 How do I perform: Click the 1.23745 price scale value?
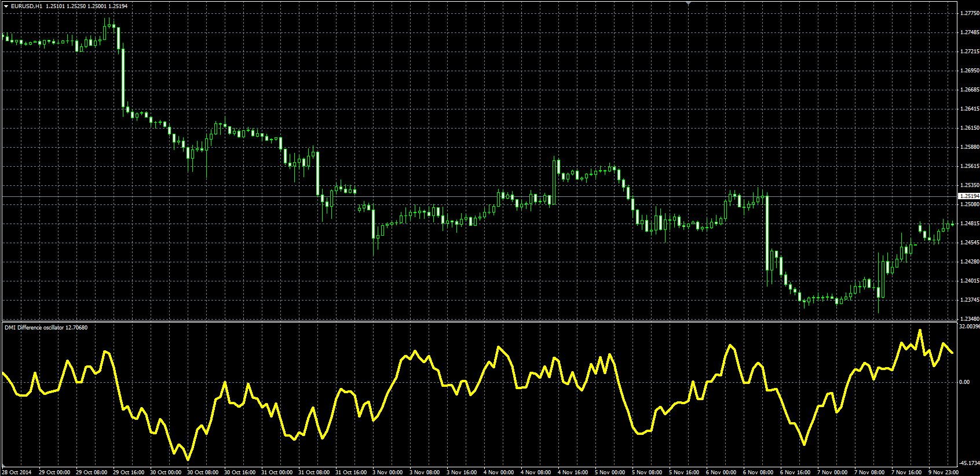coord(970,300)
